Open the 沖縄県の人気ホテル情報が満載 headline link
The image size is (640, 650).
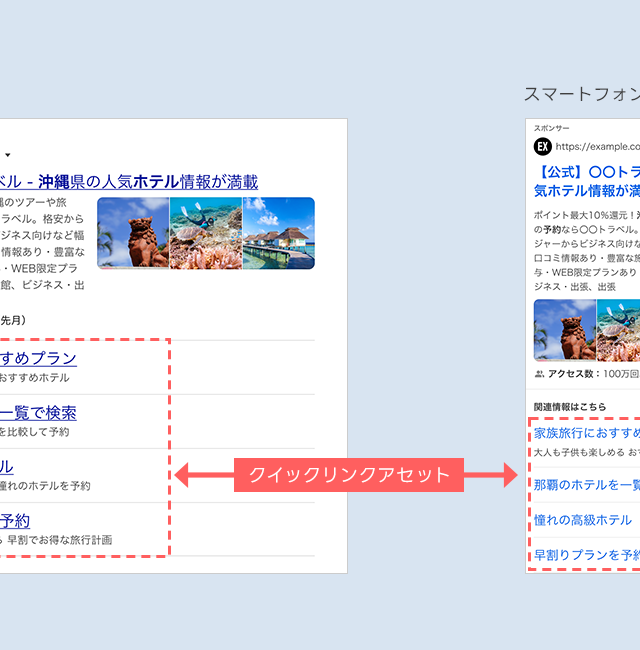tap(130, 182)
